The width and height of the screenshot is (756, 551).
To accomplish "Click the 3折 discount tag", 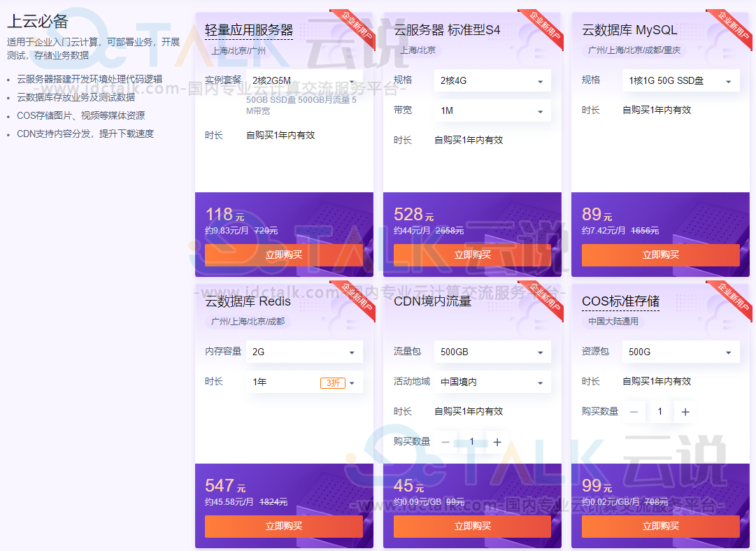I will pos(333,382).
